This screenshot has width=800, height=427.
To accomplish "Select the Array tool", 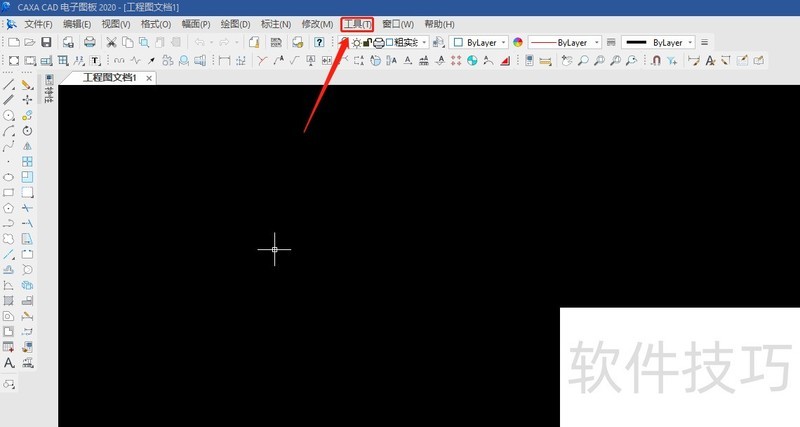I will 27,162.
